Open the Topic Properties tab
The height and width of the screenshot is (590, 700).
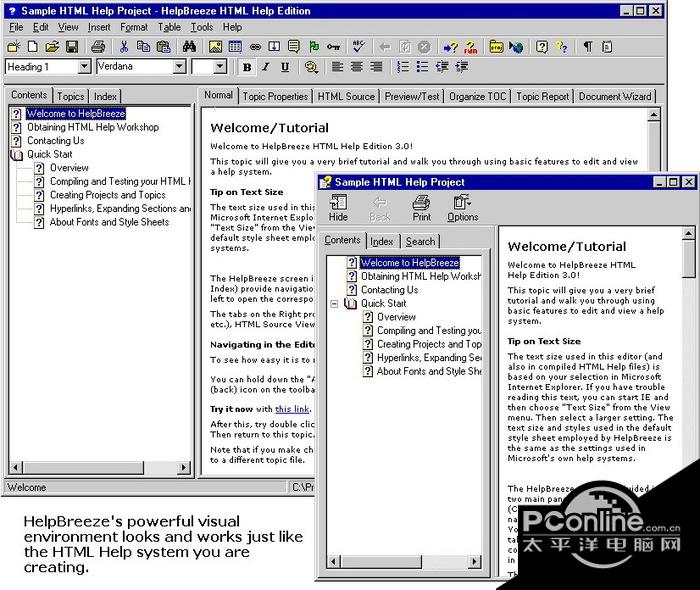(275, 96)
